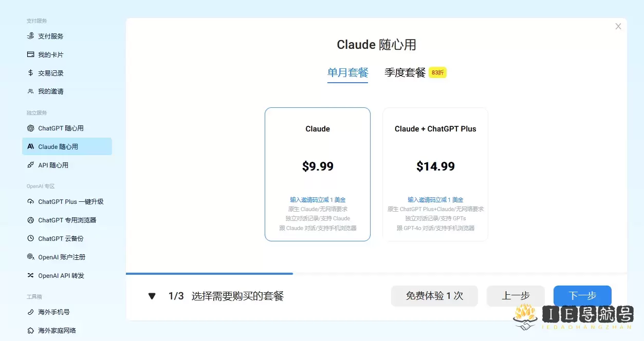Click 原生 Claude/无网络要求 description line
644x341 pixels.
click(x=318, y=209)
